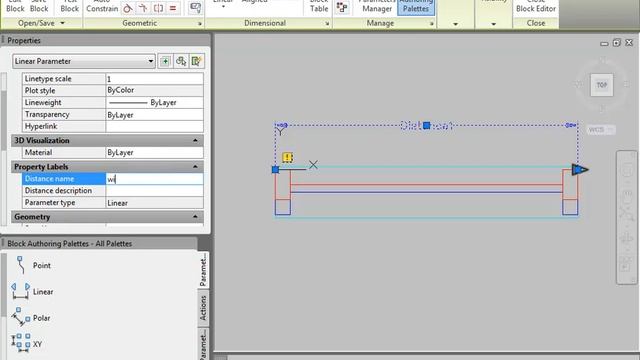640x360 pixels.
Task: Click the Symmetric constraint icon
Action: (x=158, y=8)
